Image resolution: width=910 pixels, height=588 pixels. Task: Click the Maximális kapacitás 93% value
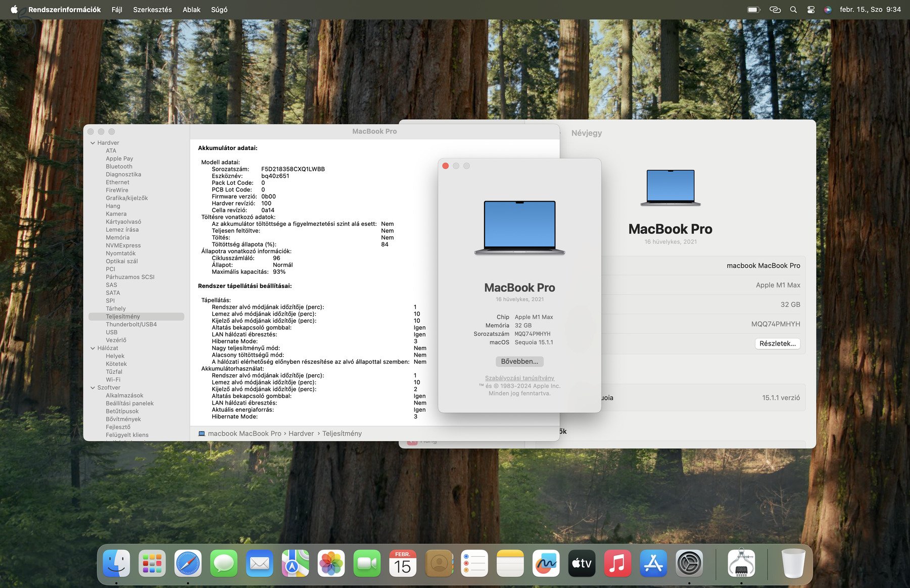tap(279, 272)
